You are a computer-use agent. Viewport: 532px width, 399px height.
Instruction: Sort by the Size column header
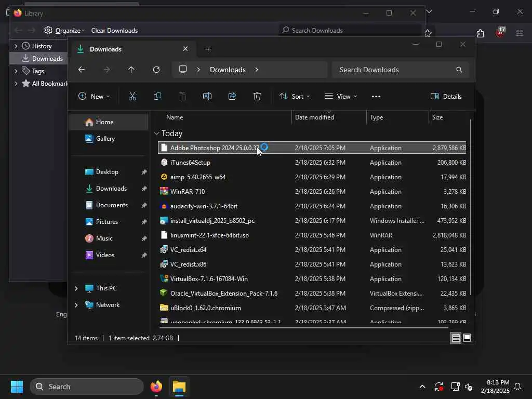(x=437, y=117)
